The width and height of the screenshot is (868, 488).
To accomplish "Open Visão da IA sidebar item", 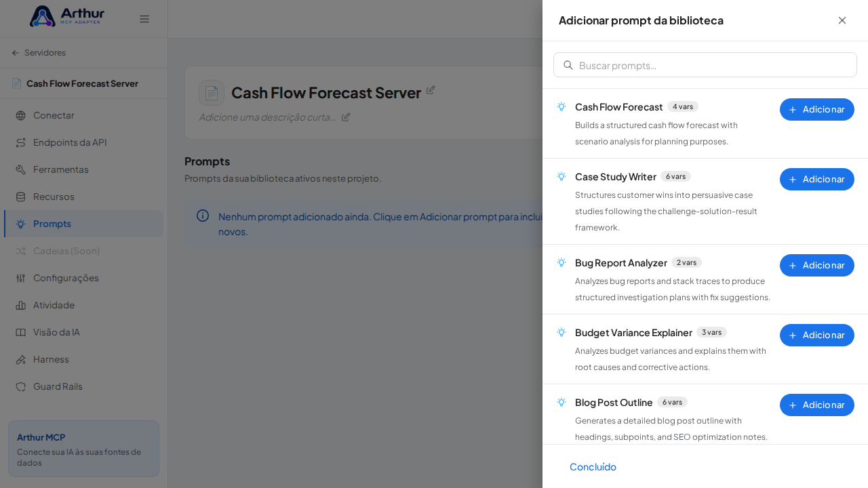I will click(83, 332).
